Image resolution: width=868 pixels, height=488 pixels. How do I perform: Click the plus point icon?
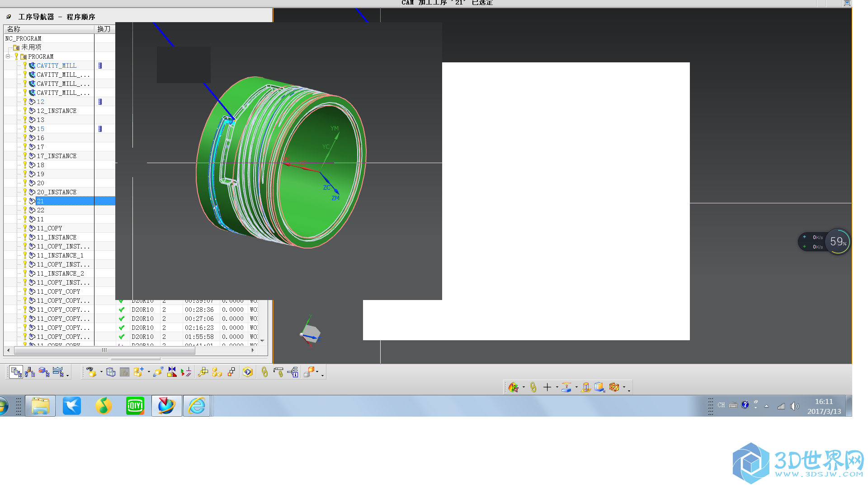[x=547, y=387]
